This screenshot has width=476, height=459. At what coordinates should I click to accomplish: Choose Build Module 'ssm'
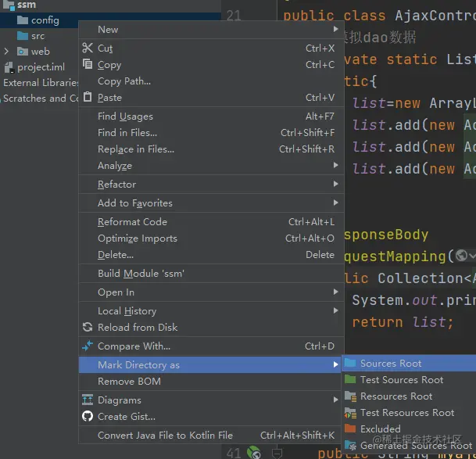(x=211, y=274)
